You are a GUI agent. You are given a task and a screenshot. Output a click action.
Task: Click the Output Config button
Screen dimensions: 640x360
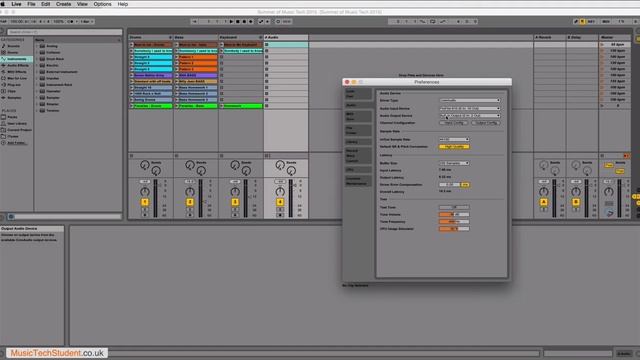(x=486, y=123)
